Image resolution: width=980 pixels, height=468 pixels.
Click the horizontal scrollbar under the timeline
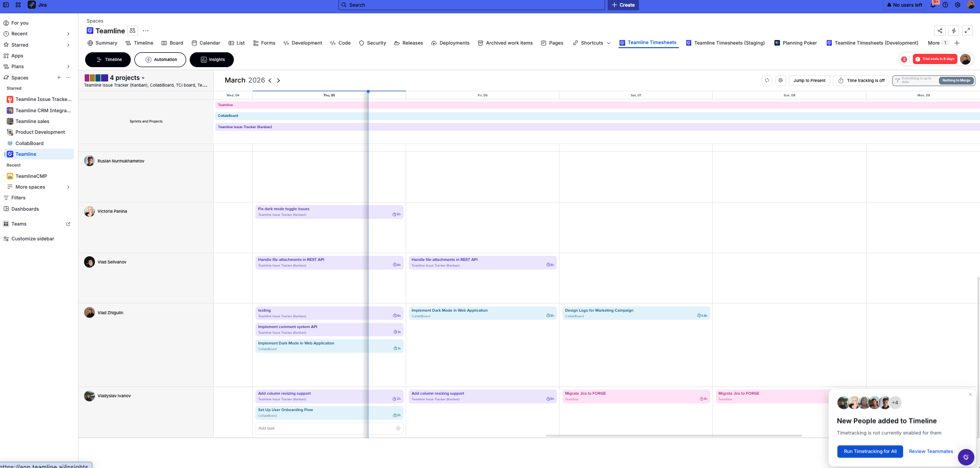(674, 436)
